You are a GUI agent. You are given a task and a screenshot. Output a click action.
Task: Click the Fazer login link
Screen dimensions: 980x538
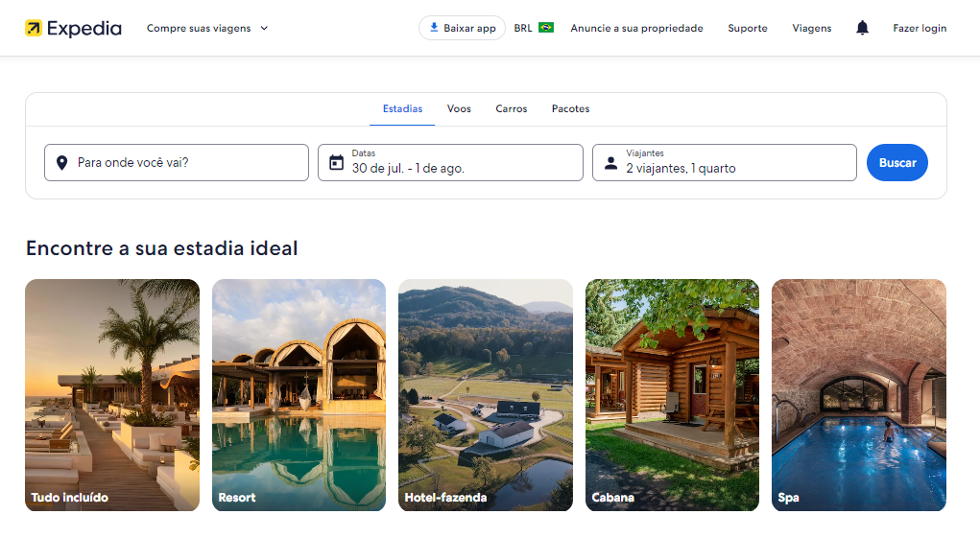pos(919,28)
